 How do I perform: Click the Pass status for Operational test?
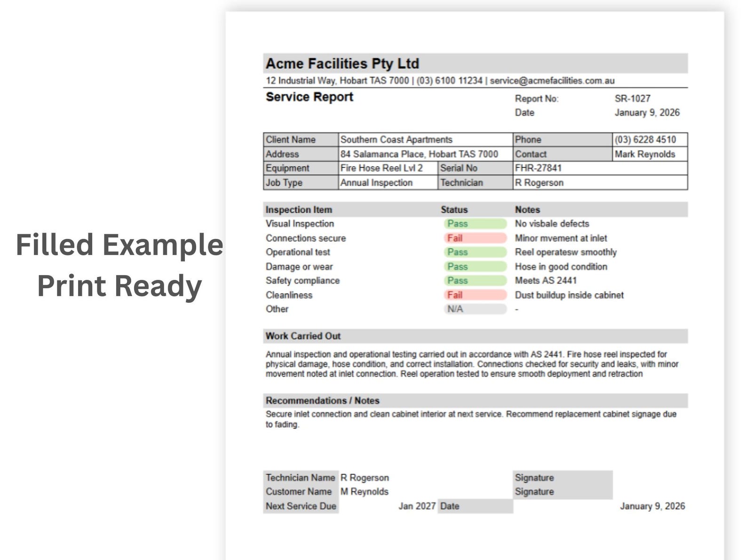(475, 252)
